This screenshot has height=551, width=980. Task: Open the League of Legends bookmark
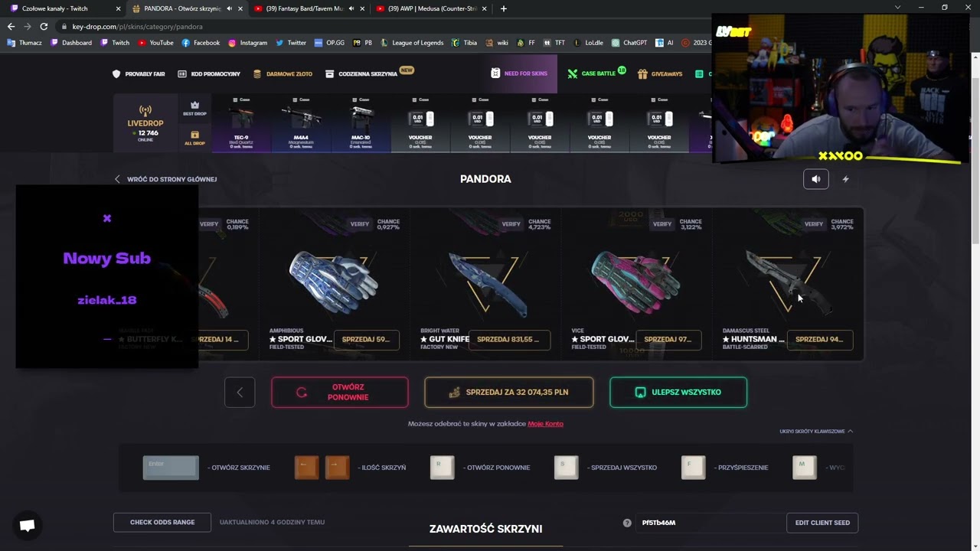pyautogui.click(x=412, y=43)
